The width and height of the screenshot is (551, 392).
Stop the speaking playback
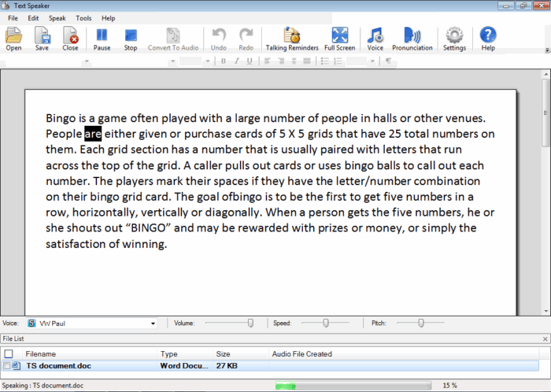131,36
